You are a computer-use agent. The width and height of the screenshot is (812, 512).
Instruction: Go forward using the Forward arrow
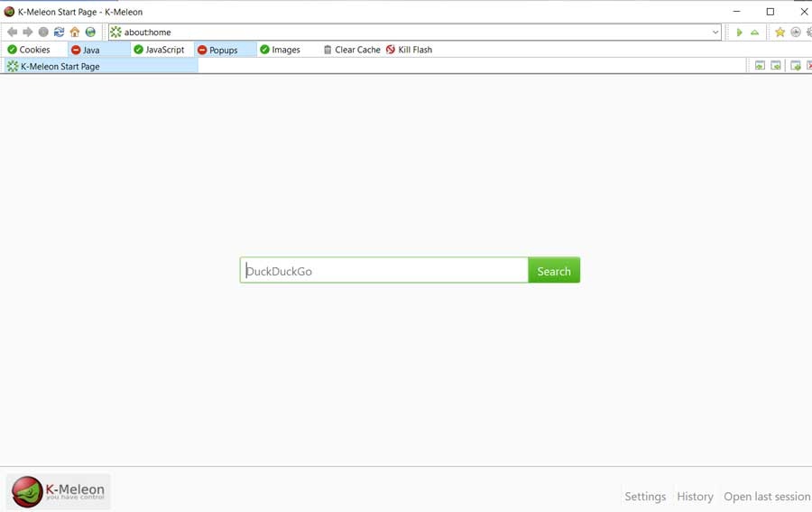coord(28,33)
